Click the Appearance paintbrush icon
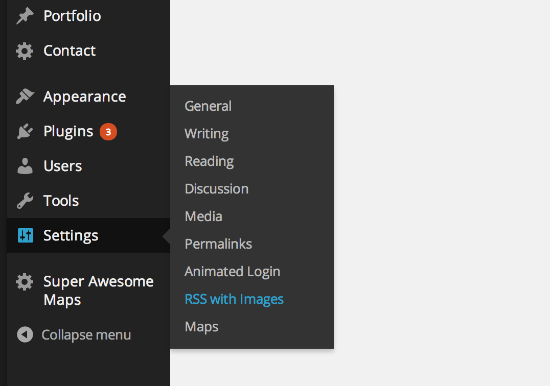Image resolution: width=550 pixels, height=386 pixels. coord(25,96)
